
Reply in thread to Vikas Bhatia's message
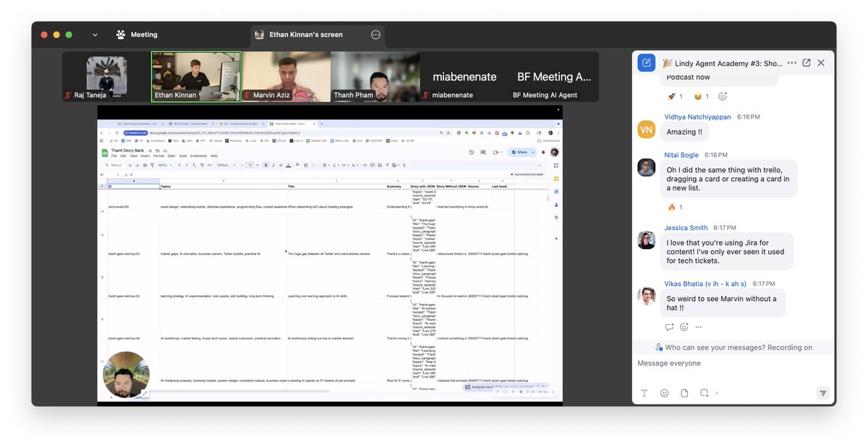[670, 327]
